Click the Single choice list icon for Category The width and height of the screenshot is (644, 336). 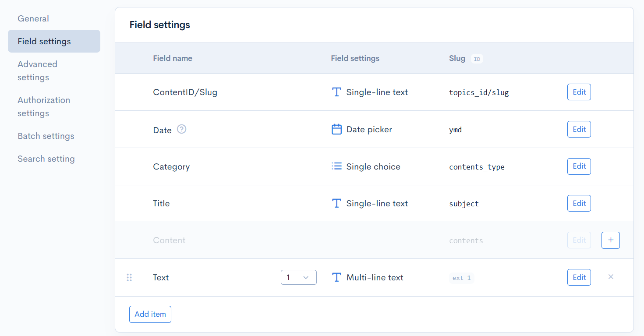pyautogui.click(x=336, y=166)
